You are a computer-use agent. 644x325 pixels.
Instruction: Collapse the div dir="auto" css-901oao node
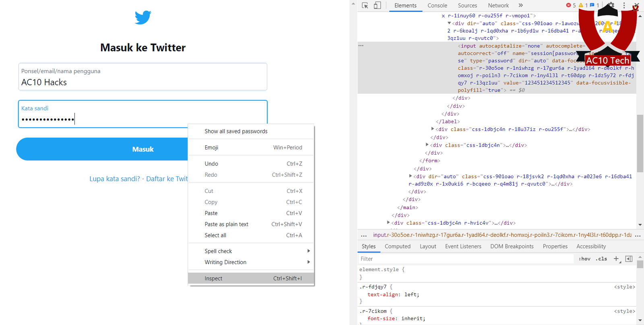449,23
